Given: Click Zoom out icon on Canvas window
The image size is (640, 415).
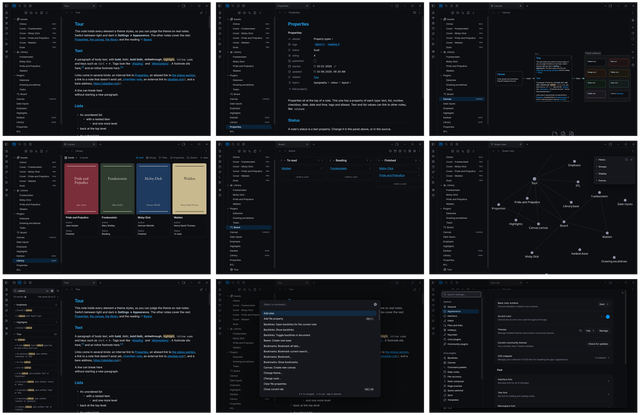Looking at the screenshot, I should point(633,44).
